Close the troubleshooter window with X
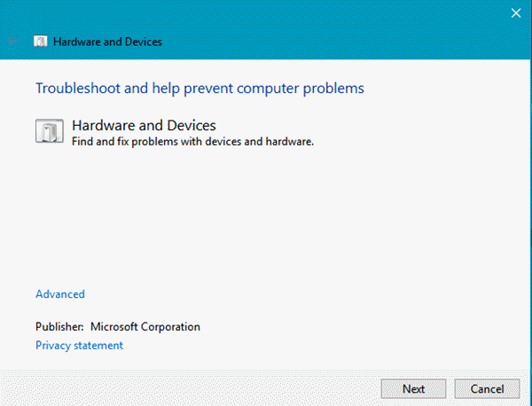This screenshot has height=406, width=532. tap(516, 12)
